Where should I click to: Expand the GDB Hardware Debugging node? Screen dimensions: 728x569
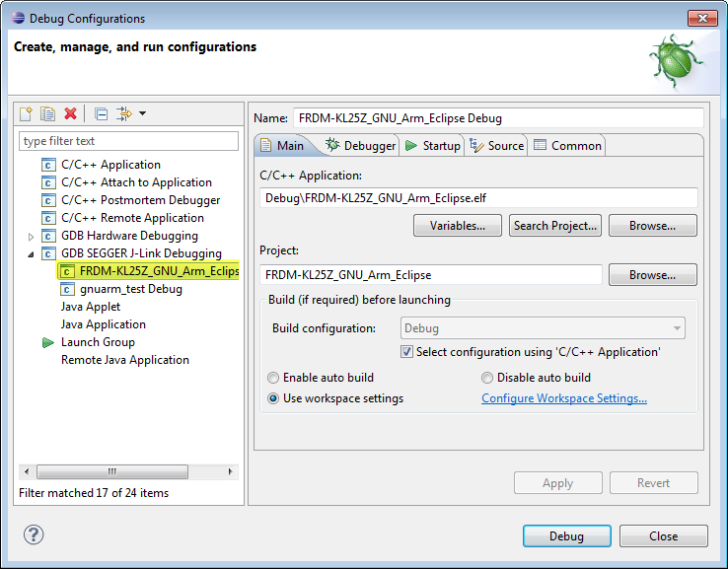tap(32, 237)
